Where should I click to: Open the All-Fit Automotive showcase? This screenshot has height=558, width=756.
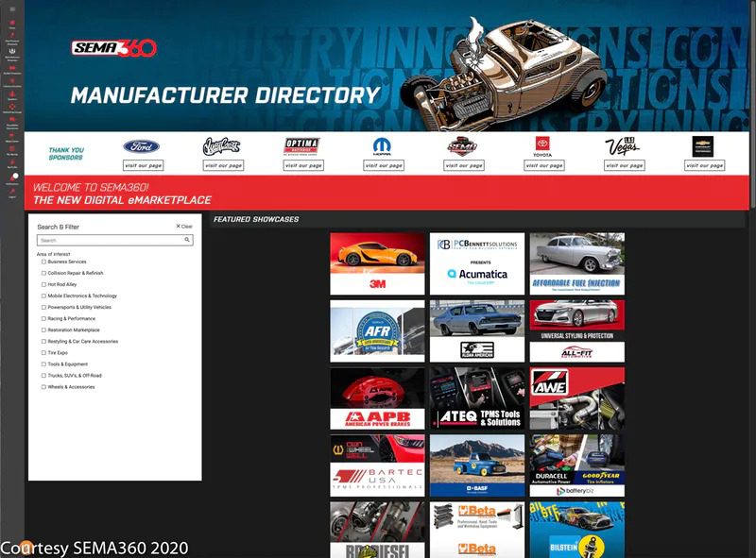(x=576, y=331)
